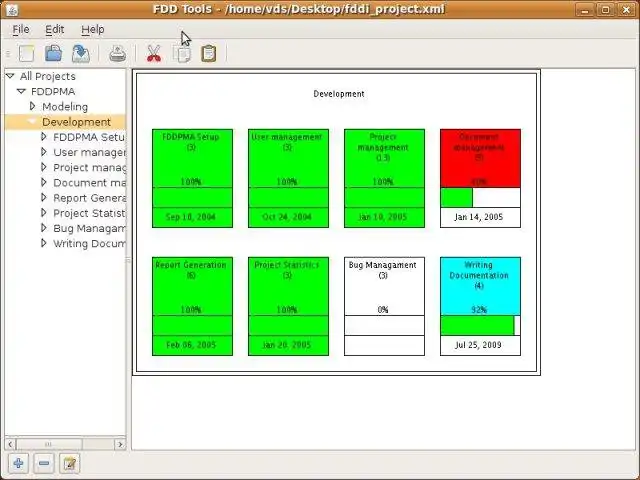Click the Copy toolbar icon

tap(182, 53)
